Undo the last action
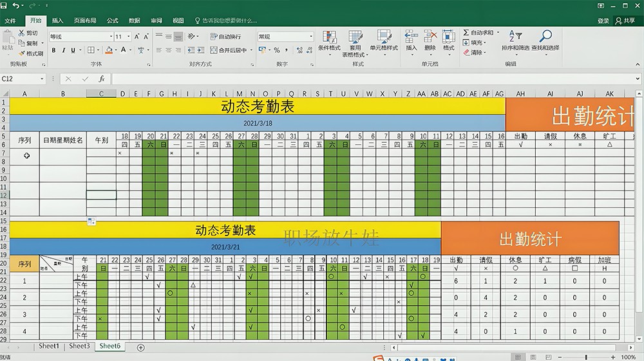Screen dimensions: 644x361 tap(16, 5)
